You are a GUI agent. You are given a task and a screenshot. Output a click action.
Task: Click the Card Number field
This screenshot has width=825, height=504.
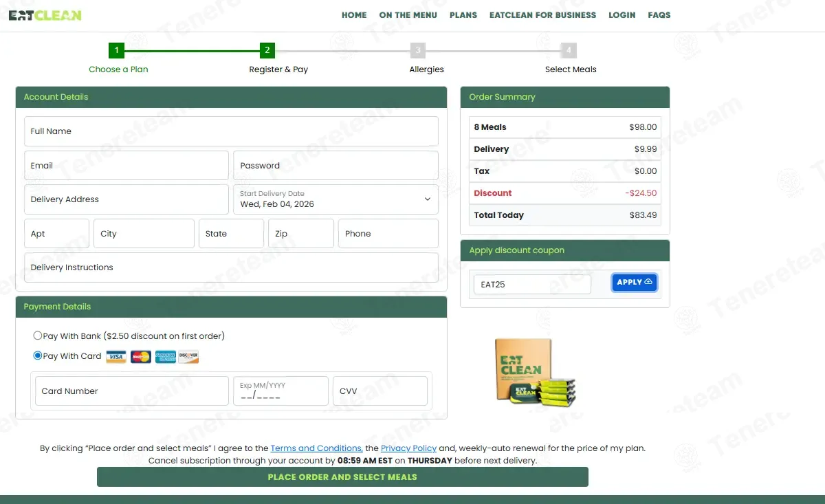(x=132, y=391)
